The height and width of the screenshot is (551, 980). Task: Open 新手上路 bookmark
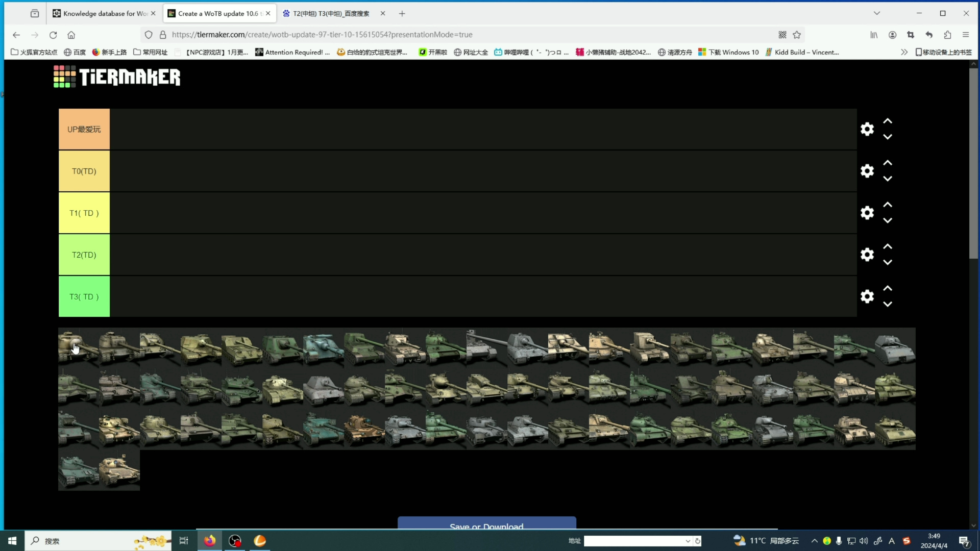[109, 52]
